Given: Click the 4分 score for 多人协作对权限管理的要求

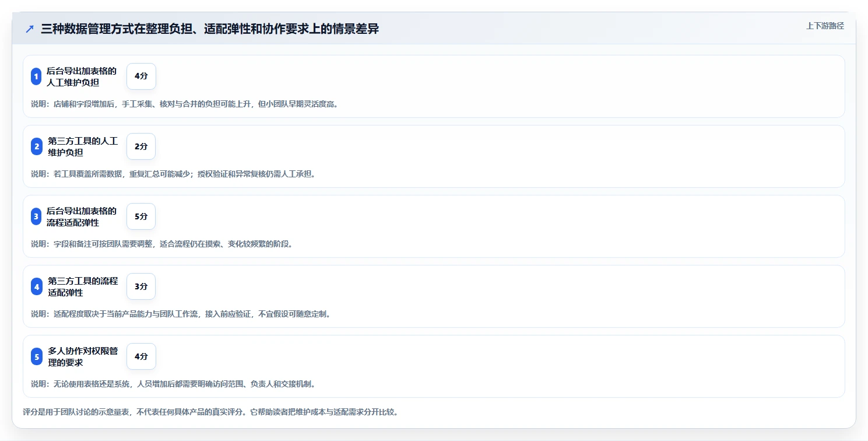Looking at the screenshot, I should point(141,356).
